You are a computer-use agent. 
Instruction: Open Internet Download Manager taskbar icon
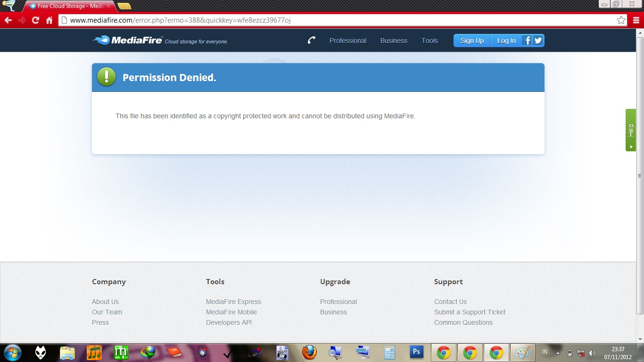coord(148,353)
